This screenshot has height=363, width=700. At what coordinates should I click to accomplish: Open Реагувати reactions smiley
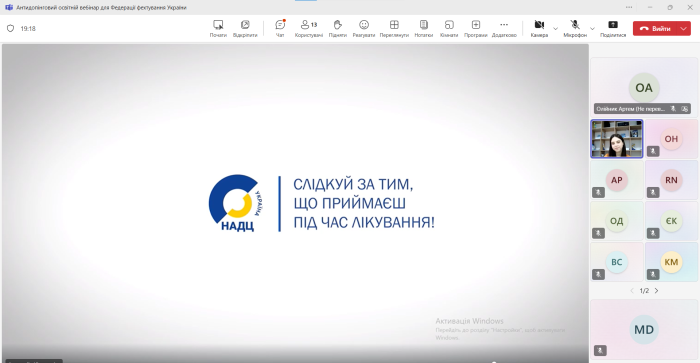(364, 29)
